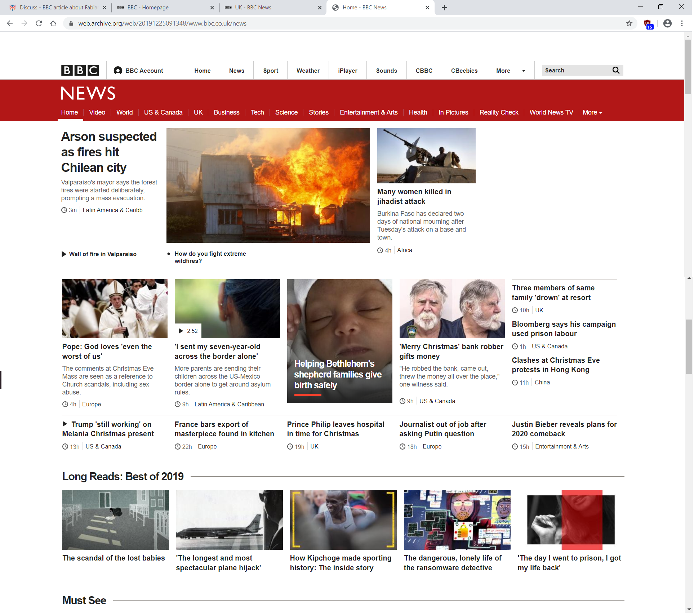Image resolution: width=694 pixels, height=616 pixels.
Task: Click into the Search input field
Action: click(575, 70)
